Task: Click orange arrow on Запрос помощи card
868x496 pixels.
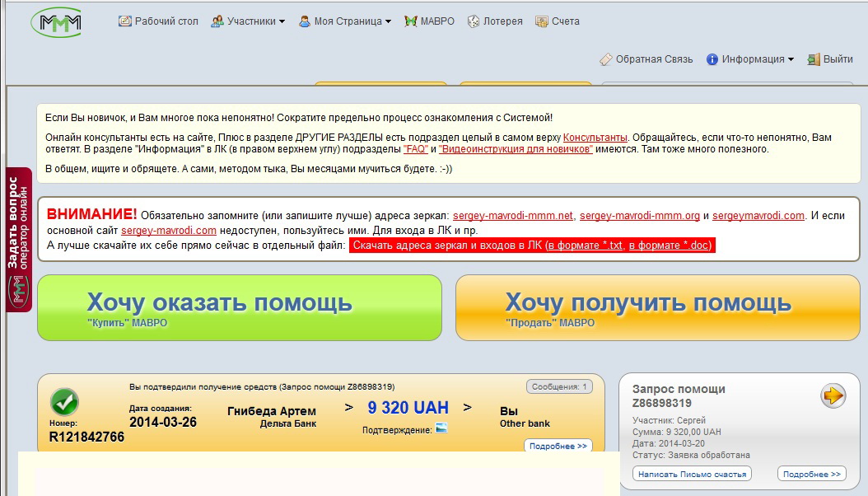Action: point(833,395)
